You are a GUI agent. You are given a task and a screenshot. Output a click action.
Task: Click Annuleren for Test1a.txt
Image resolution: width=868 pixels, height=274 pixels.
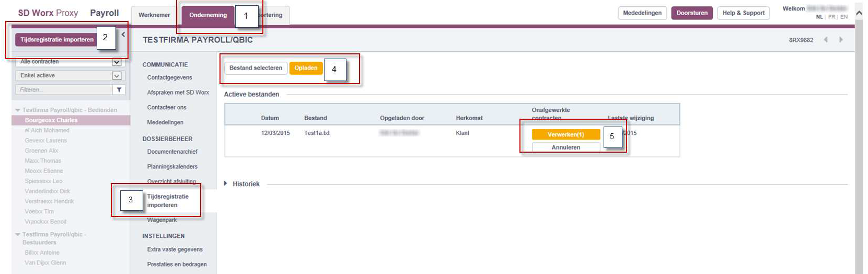point(565,147)
